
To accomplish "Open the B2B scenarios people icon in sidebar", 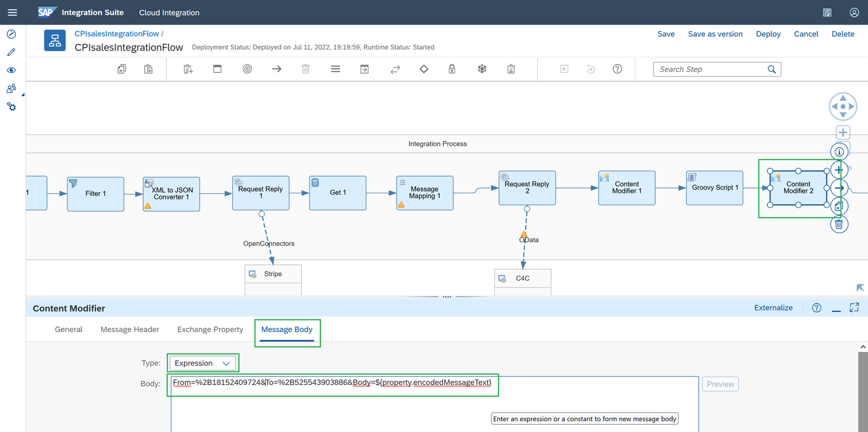I will [11, 89].
